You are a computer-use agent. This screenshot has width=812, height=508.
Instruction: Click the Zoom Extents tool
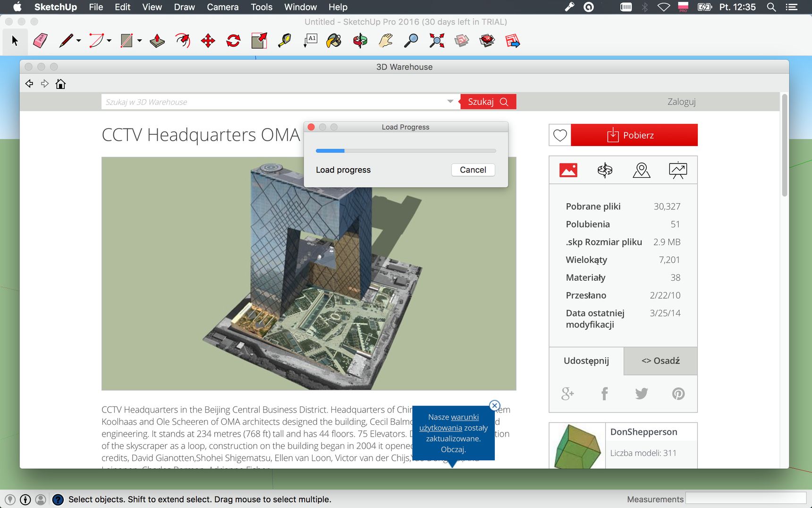[x=437, y=41]
